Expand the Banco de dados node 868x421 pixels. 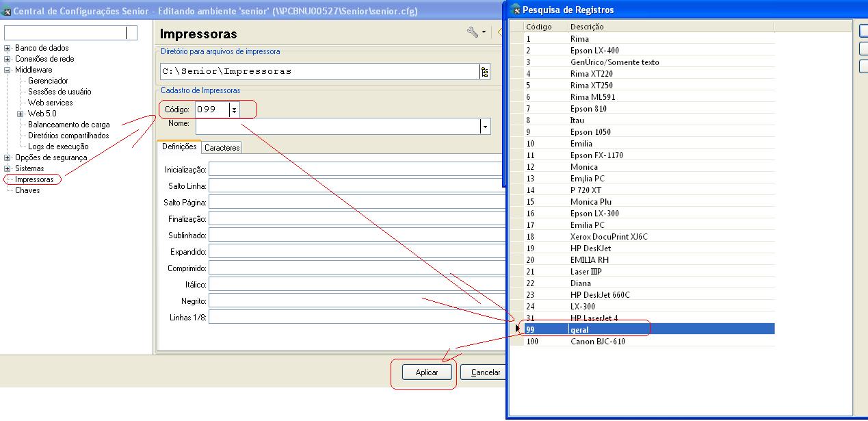[8, 48]
